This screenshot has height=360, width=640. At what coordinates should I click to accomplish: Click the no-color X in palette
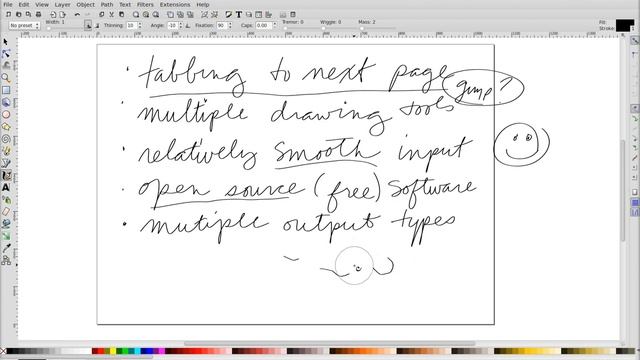(x=3, y=351)
